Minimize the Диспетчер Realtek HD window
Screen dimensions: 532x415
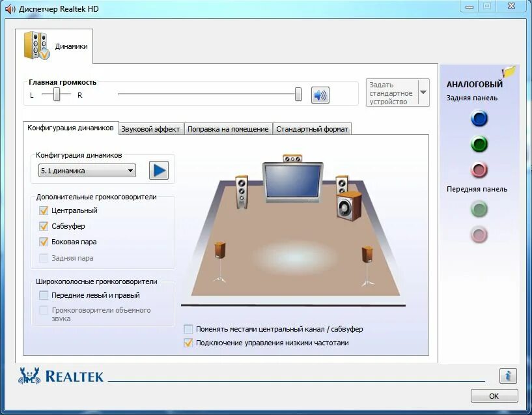tap(469, 7)
